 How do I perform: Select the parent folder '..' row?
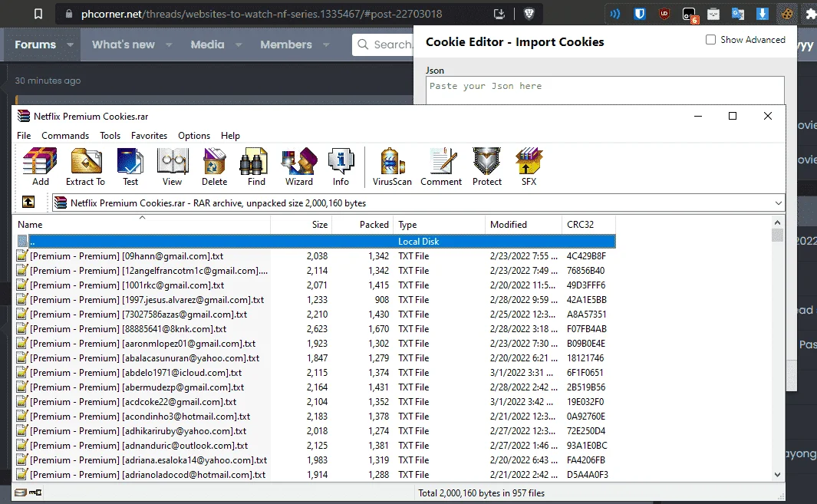[316, 242]
